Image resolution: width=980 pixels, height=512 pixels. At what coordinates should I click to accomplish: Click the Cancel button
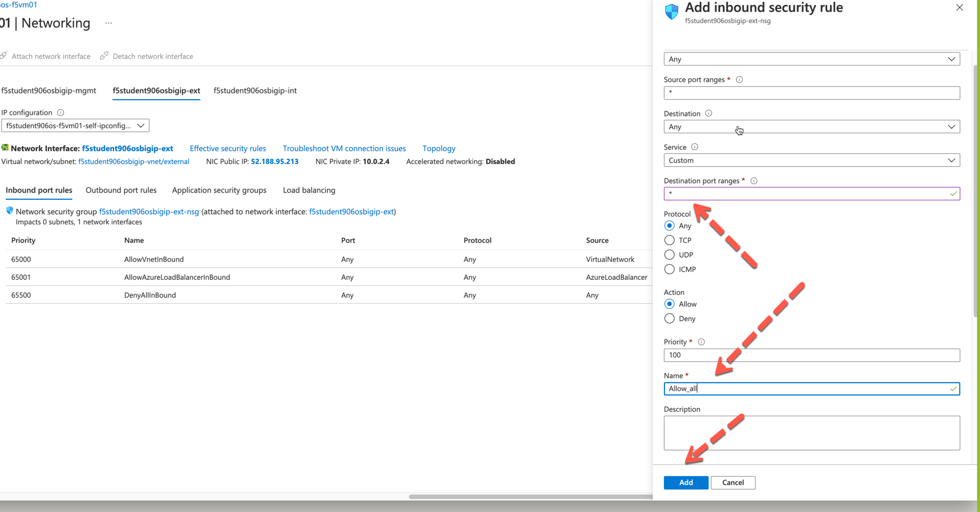[x=733, y=482]
